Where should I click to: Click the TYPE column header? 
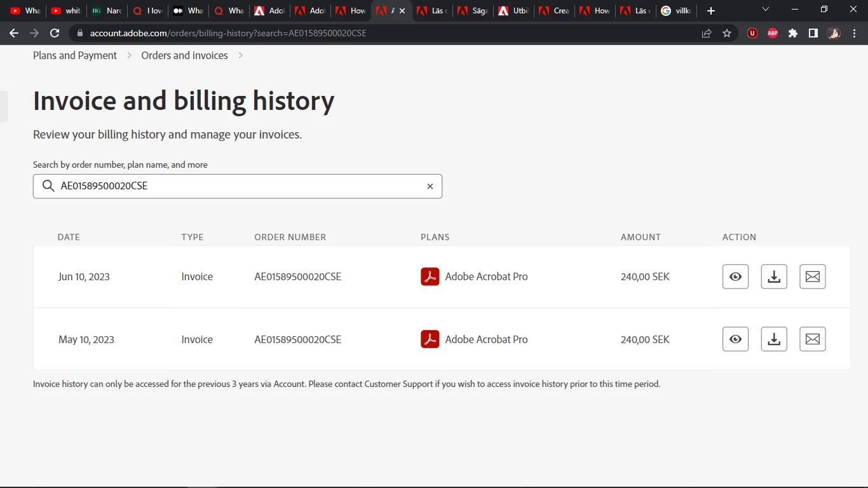pyautogui.click(x=193, y=237)
